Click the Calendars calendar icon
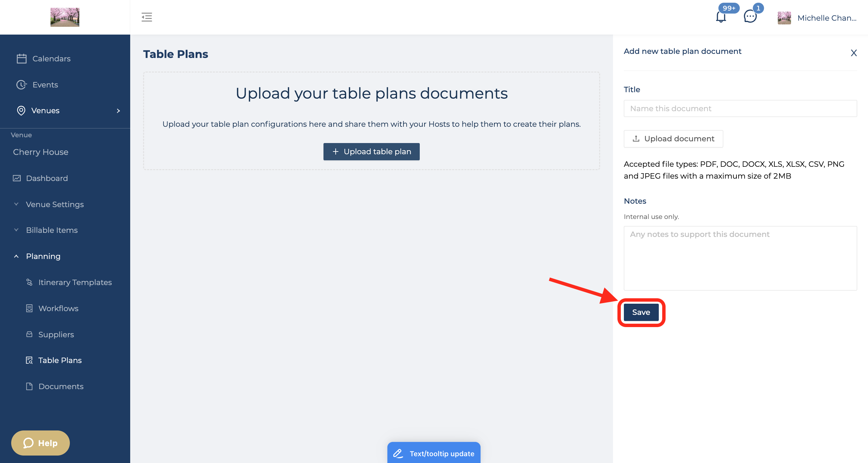 tap(22, 59)
